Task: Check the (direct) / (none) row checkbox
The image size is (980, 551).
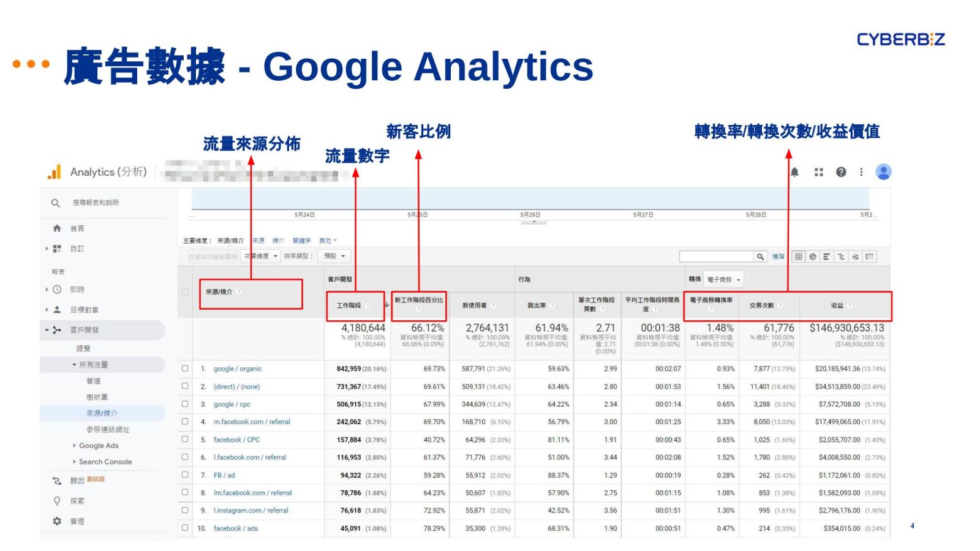Action: 185,386
